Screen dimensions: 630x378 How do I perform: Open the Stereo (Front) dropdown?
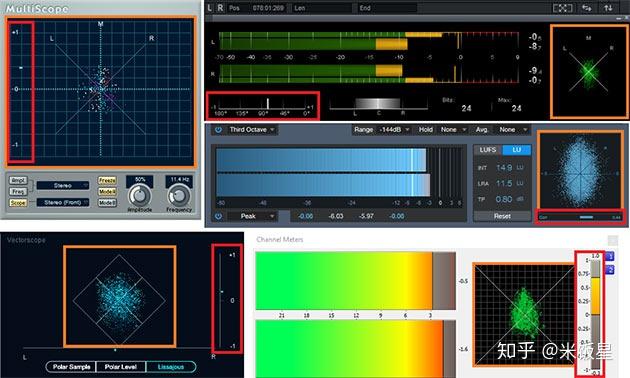(63, 202)
